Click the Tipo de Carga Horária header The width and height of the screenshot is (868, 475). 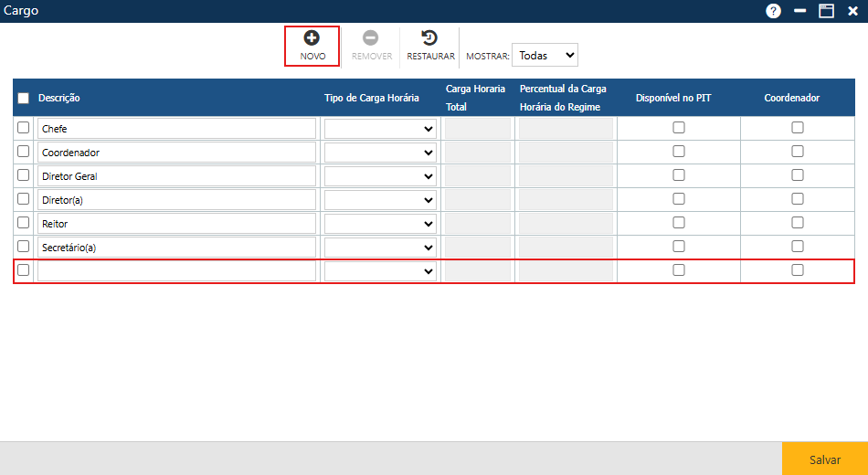372,98
